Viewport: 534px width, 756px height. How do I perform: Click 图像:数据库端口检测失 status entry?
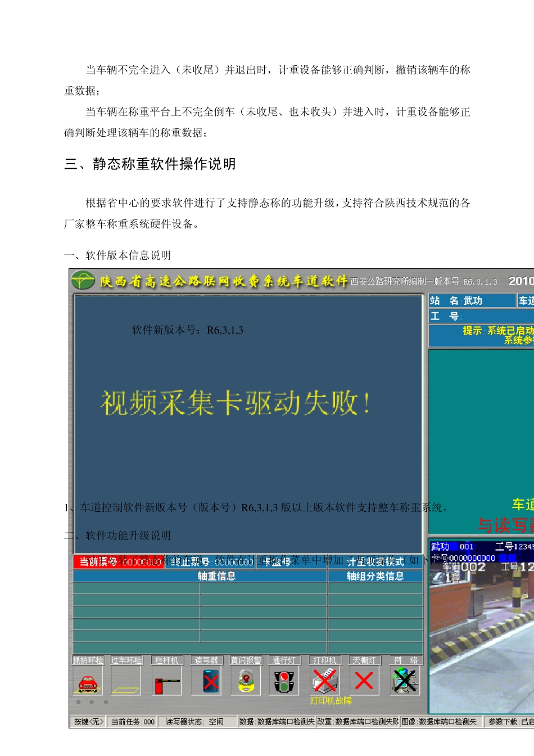coord(441,722)
